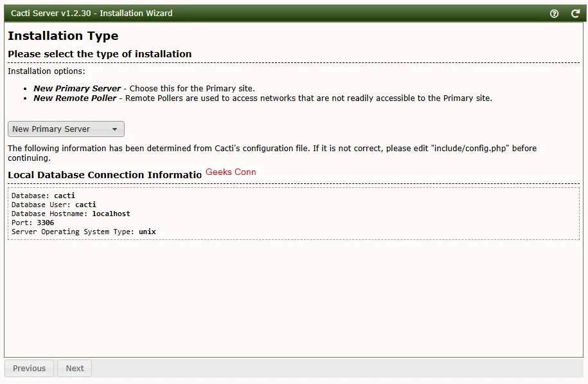
Task: Click the Database Hostname localhost value
Action: coord(111,214)
